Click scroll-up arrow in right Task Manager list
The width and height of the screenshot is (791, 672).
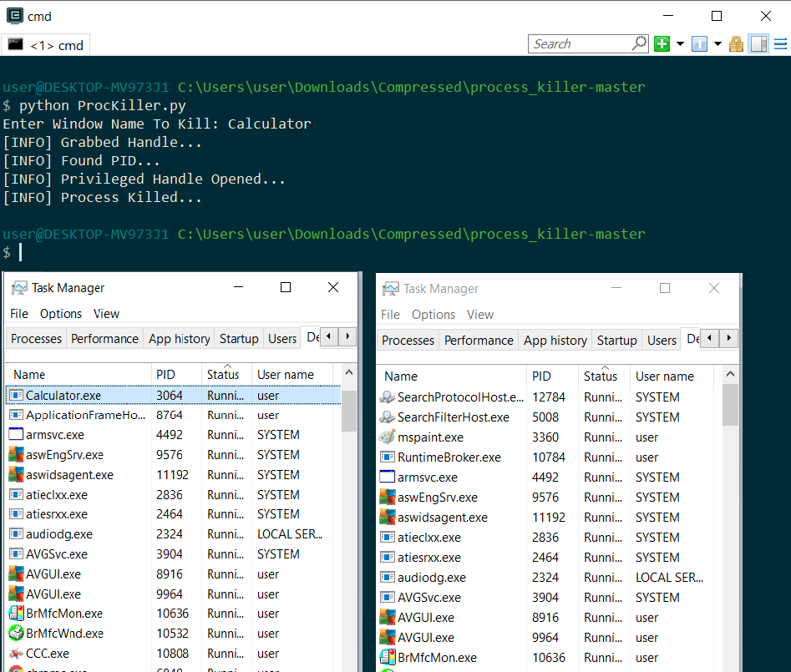(x=730, y=374)
